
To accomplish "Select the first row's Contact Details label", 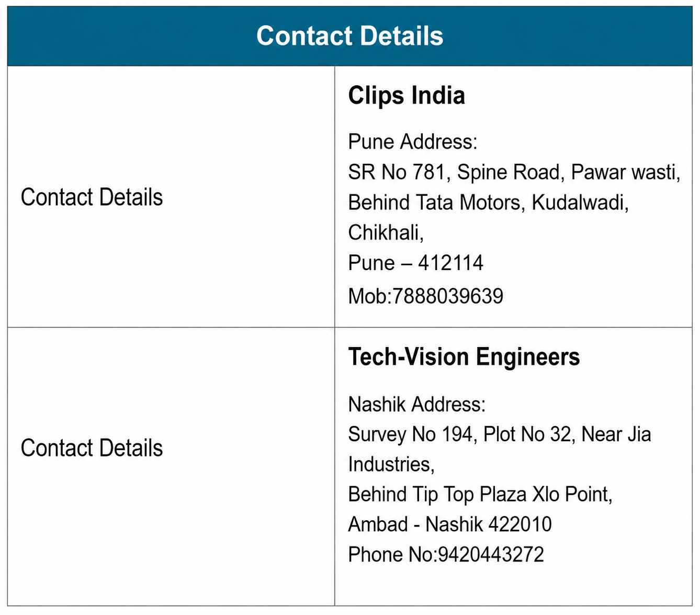I will click(x=92, y=197).
